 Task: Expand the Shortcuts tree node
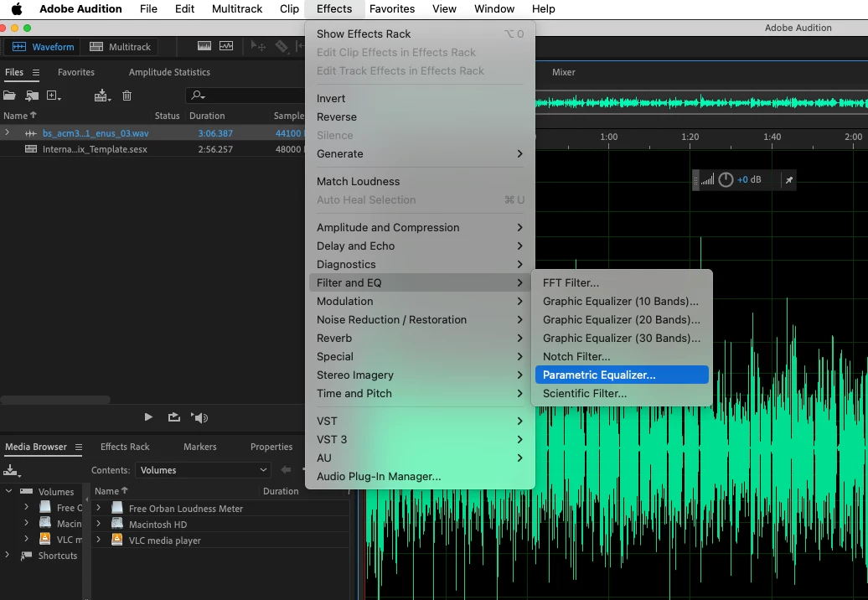[x=8, y=555]
